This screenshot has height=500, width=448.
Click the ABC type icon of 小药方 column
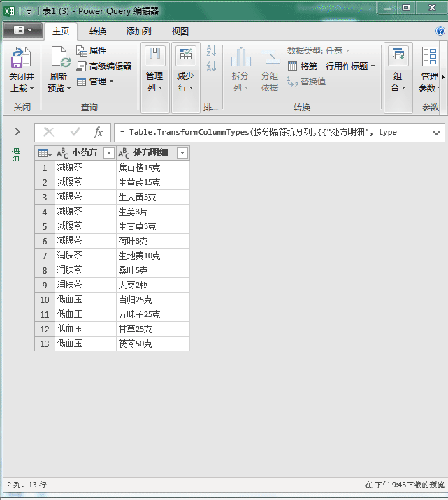[62, 153]
